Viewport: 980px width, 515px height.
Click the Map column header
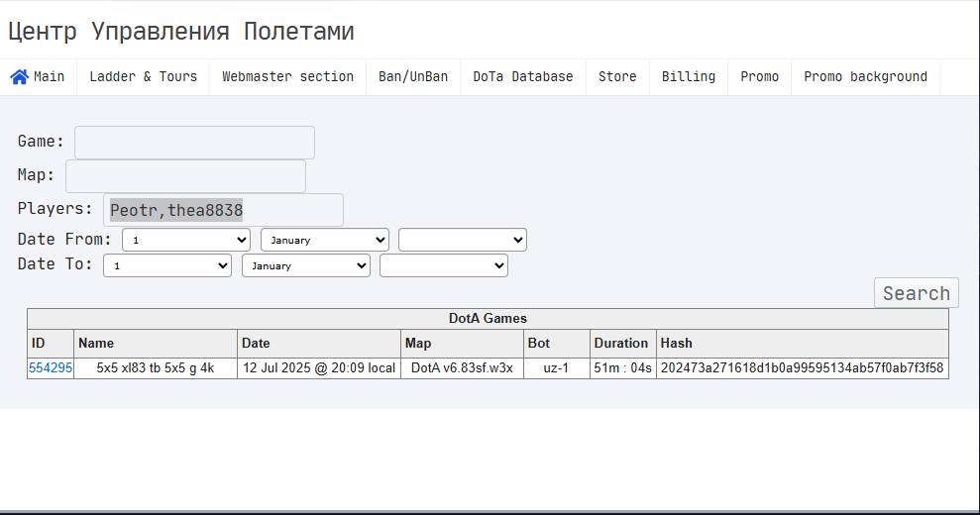[462, 343]
